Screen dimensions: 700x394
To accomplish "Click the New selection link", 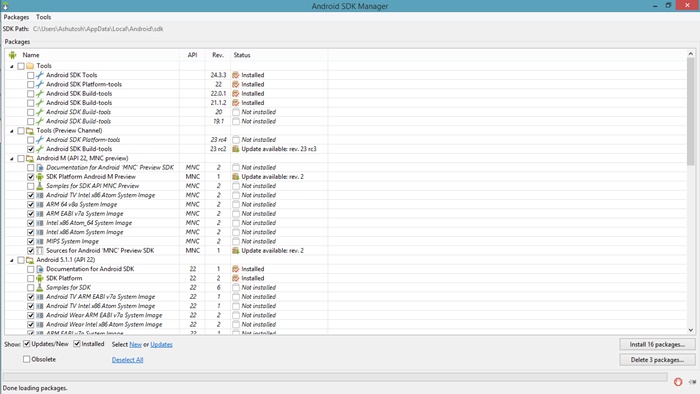I will (135, 344).
